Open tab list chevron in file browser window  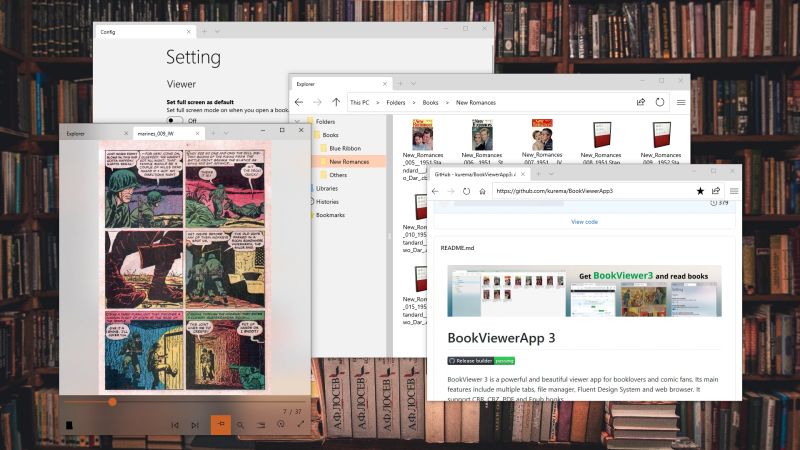[413, 84]
